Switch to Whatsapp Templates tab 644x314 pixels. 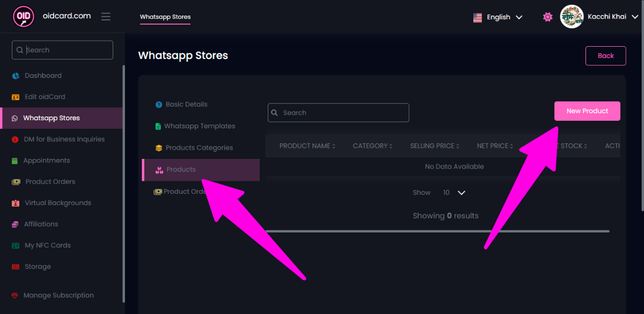[199, 126]
